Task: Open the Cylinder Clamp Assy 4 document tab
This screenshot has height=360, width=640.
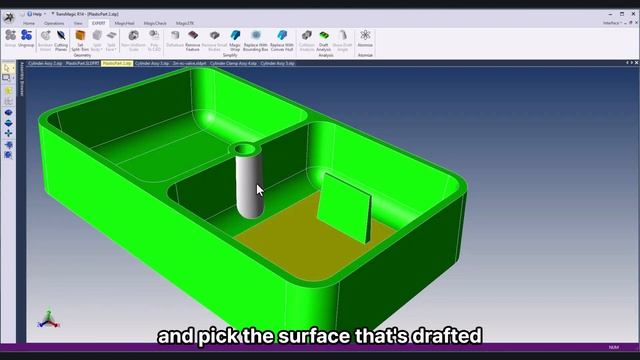Action: [x=233, y=63]
